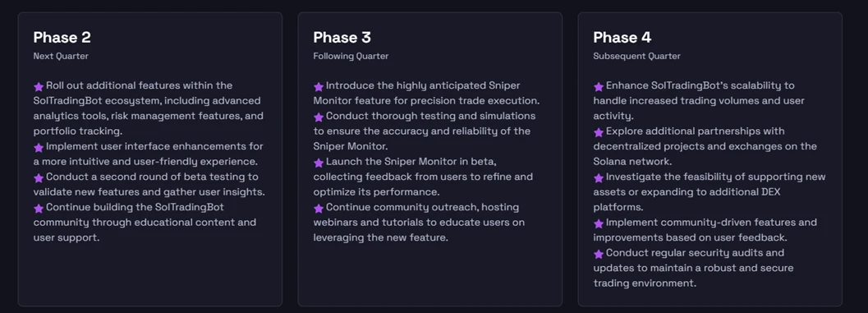Click the Phase 2 heading

(x=62, y=37)
